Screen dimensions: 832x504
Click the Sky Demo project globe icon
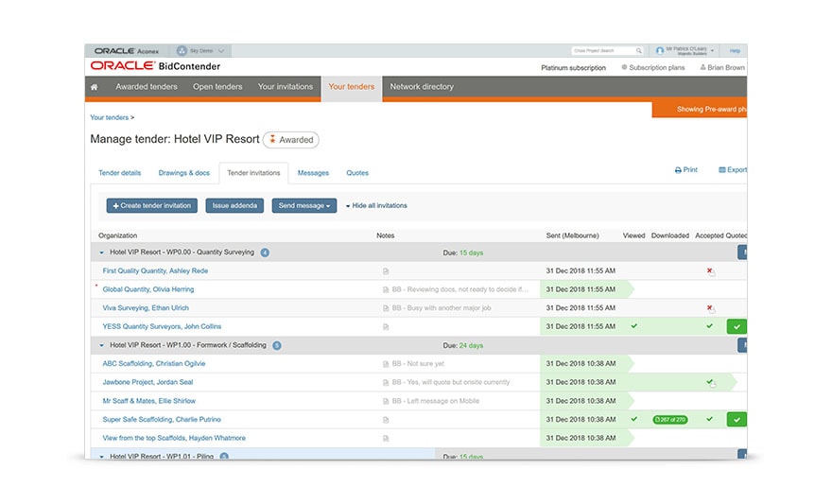(x=182, y=51)
